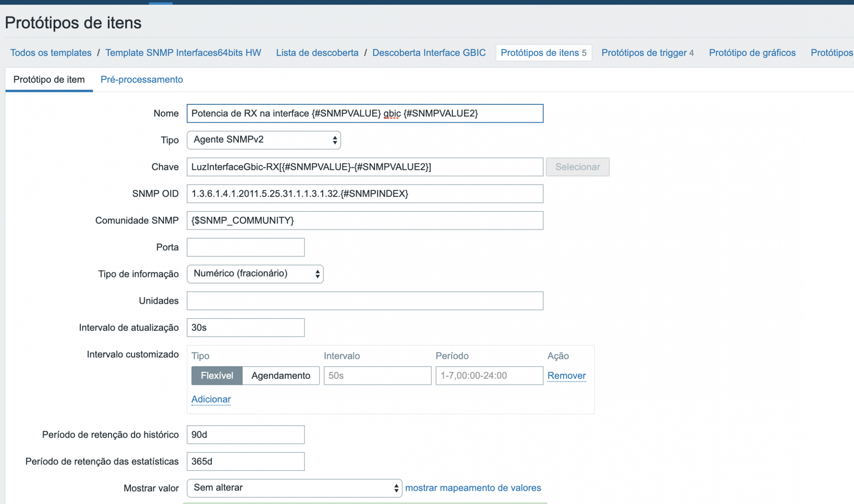Select the Protótipo de item tab
This screenshot has width=854, height=504.
pyautogui.click(x=49, y=80)
